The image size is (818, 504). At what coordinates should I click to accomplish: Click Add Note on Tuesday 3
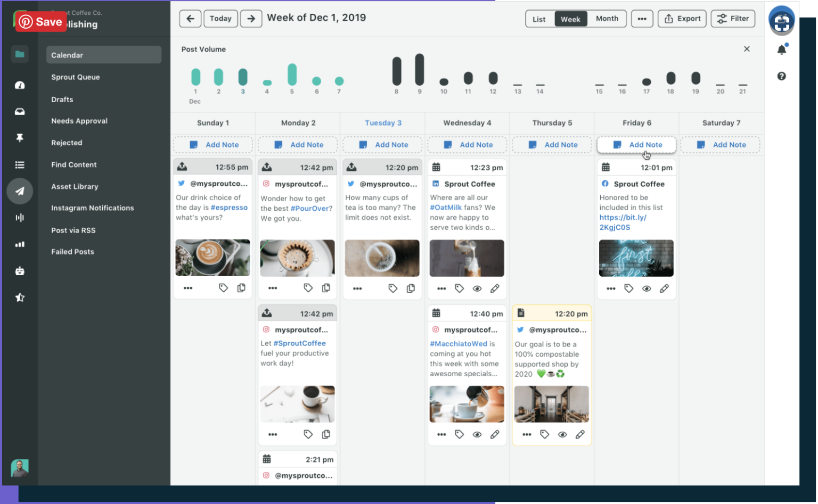coord(382,144)
